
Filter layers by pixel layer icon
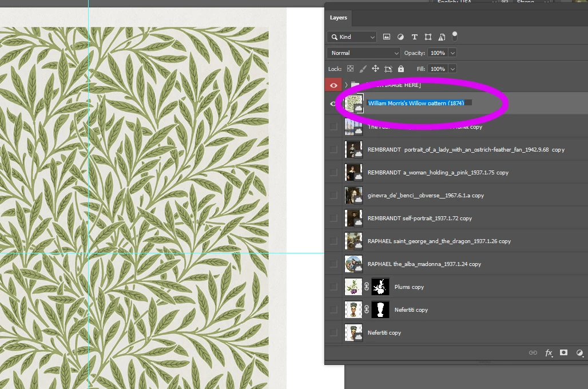[x=386, y=37]
